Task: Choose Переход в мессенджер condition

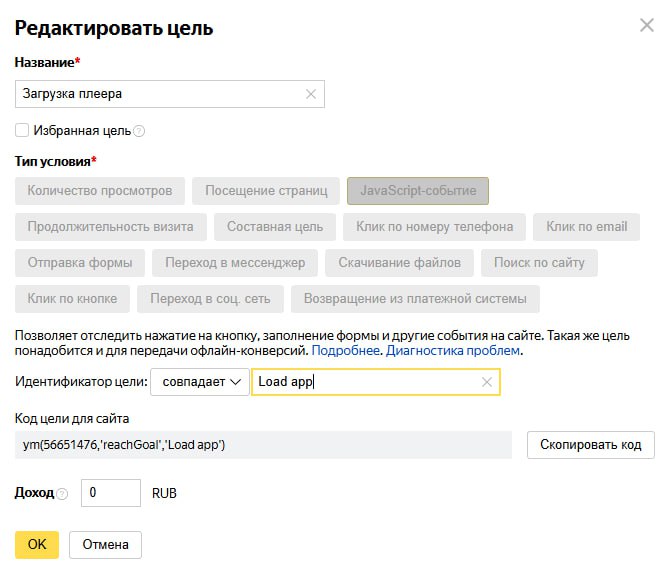Action: [235, 263]
